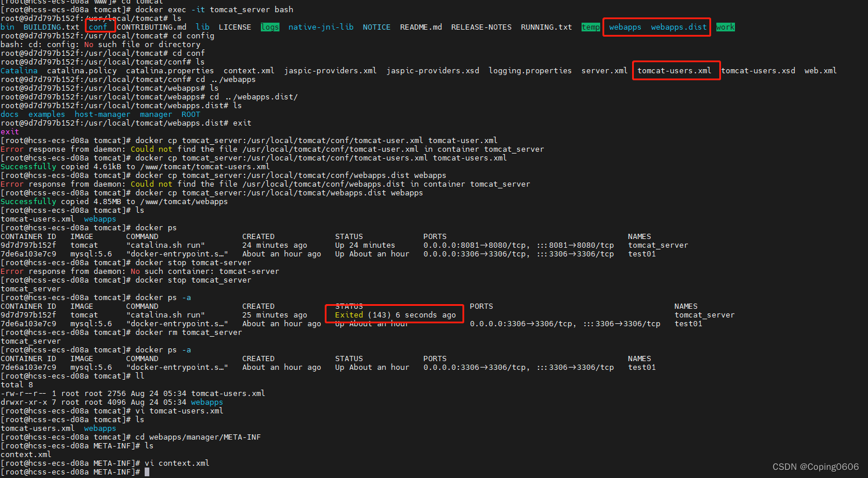Click the docs directory name
Image resolution: width=868 pixels, height=478 pixels.
pos(10,115)
